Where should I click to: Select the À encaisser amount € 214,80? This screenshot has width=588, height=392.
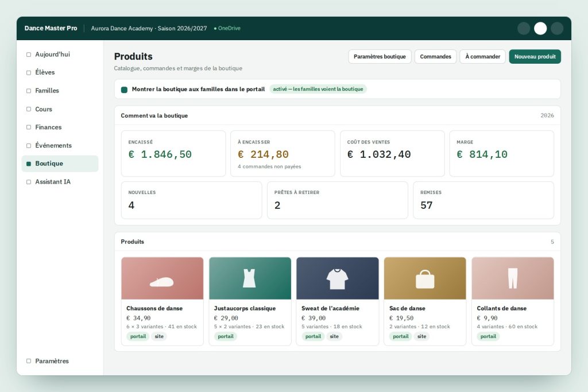pyautogui.click(x=263, y=154)
